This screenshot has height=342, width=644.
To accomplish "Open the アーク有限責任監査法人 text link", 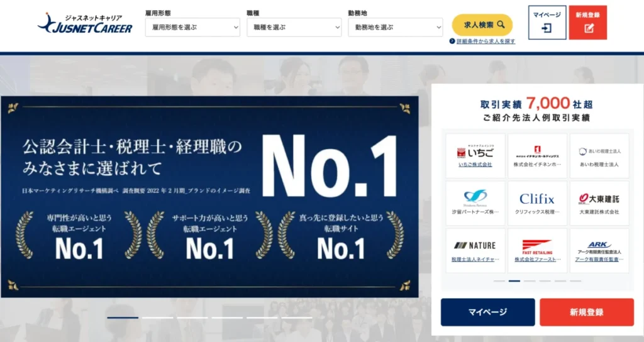I will click(599, 260).
